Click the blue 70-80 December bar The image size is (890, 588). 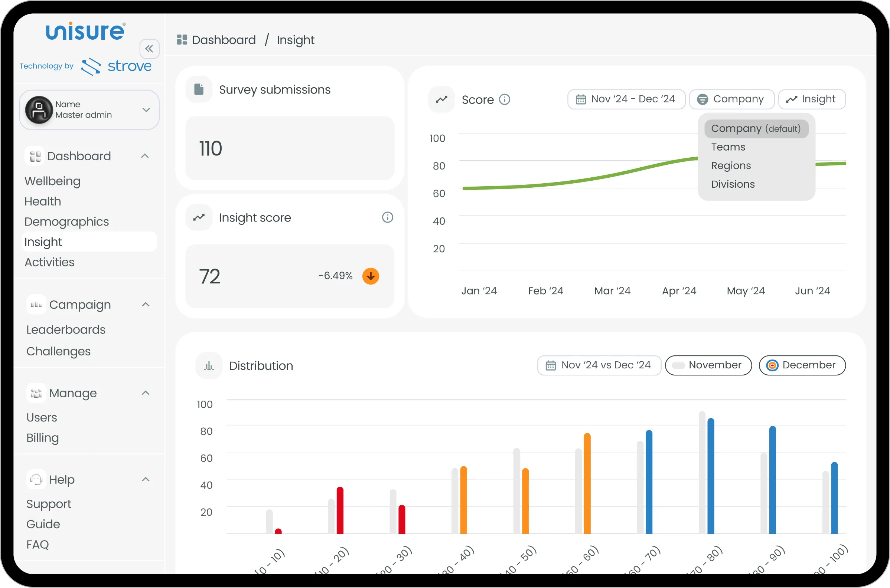[x=711, y=476]
